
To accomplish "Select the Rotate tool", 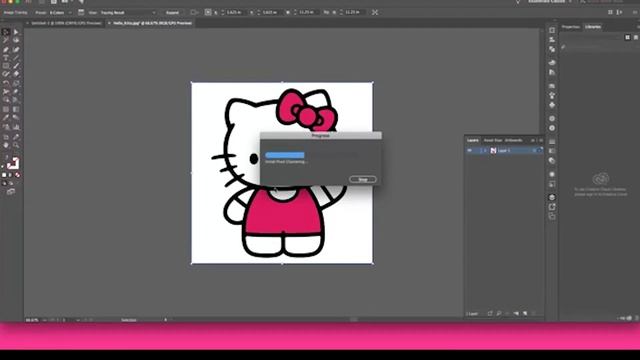I will tap(6, 83).
